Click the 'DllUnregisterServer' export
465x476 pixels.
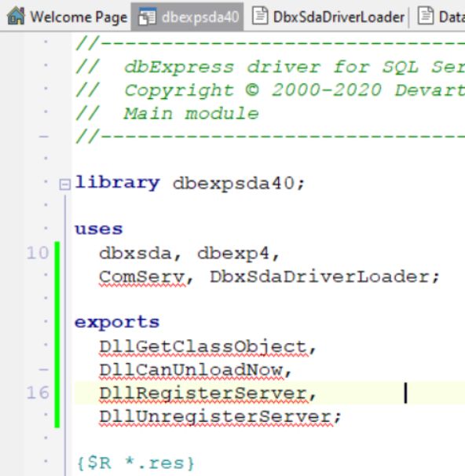pyautogui.click(x=215, y=416)
